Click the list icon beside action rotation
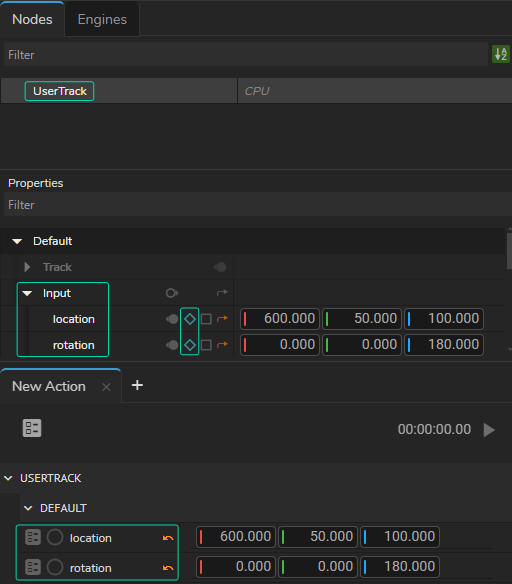 coord(33,567)
